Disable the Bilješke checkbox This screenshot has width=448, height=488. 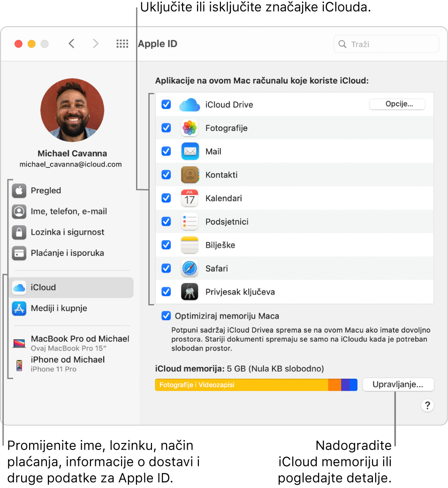click(x=166, y=244)
